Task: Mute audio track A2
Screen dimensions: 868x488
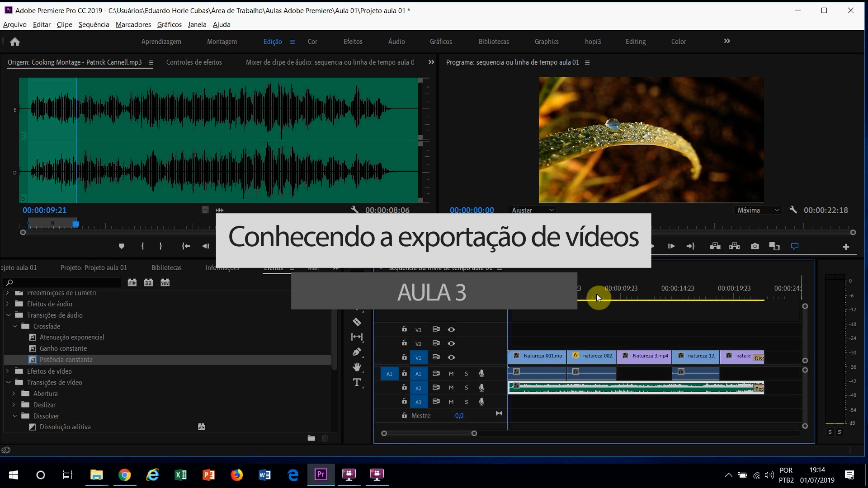Action: [451, 388]
